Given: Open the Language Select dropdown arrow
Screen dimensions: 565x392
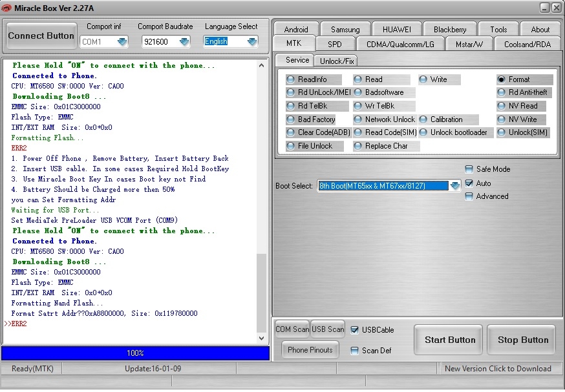Looking at the screenshot, I should pyautogui.click(x=252, y=42).
